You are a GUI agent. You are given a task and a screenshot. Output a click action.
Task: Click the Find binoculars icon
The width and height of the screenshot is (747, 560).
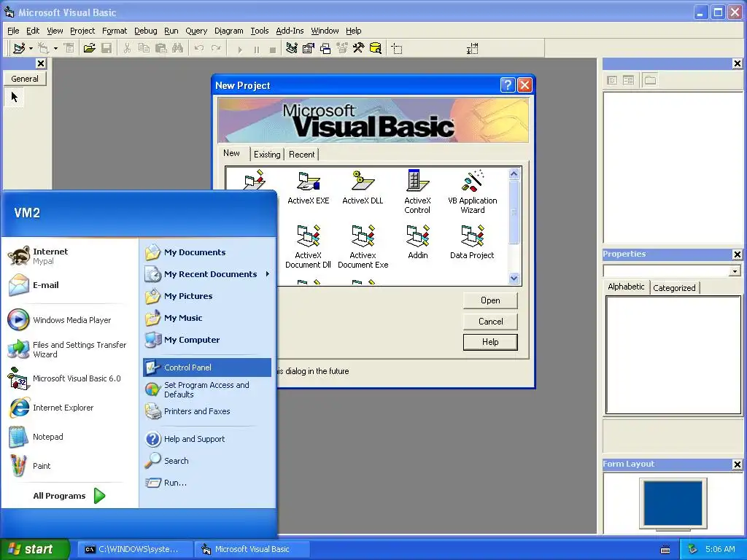click(x=178, y=48)
